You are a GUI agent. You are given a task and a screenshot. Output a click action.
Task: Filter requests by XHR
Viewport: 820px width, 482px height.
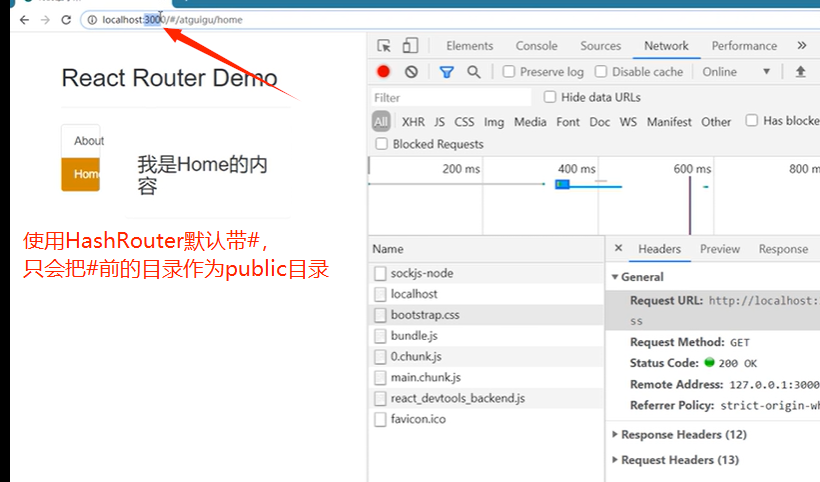[x=413, y=122]
